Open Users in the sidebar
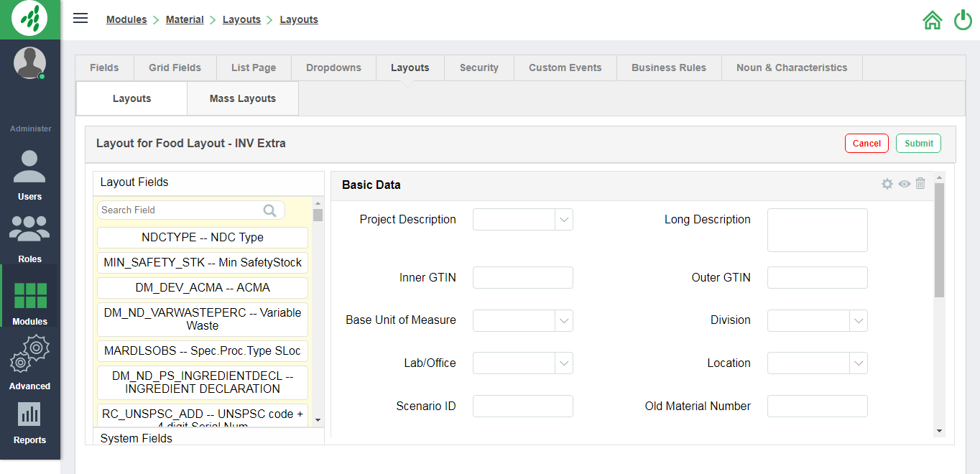 [29, 175]
